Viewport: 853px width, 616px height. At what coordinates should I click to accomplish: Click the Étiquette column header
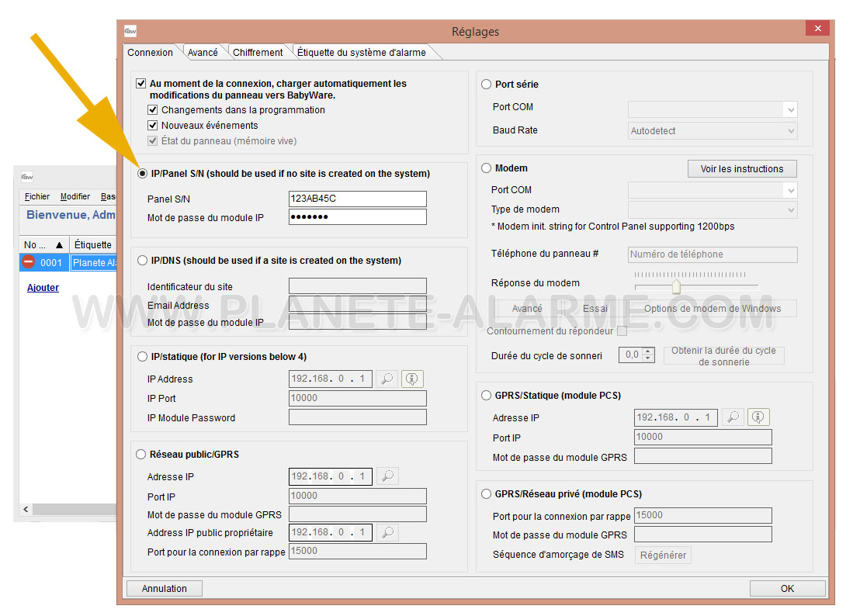(x=93, y=244)
